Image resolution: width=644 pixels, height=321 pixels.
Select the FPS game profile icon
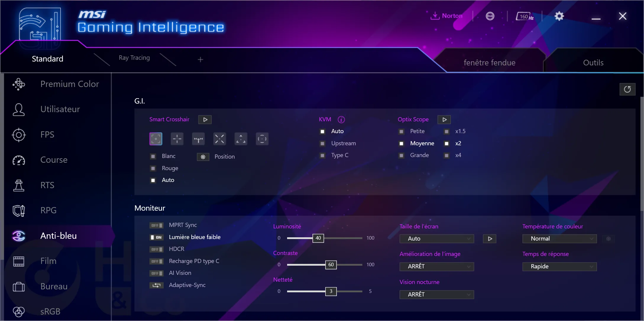19,134
